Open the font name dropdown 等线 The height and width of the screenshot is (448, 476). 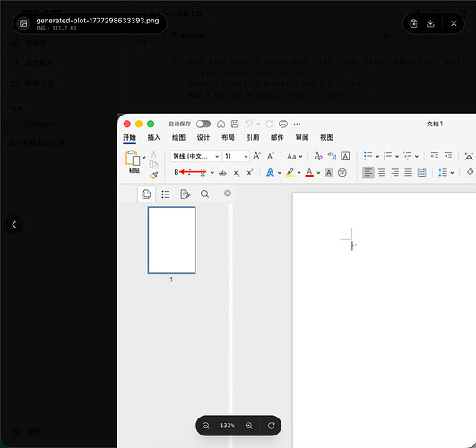pos(195,156)
